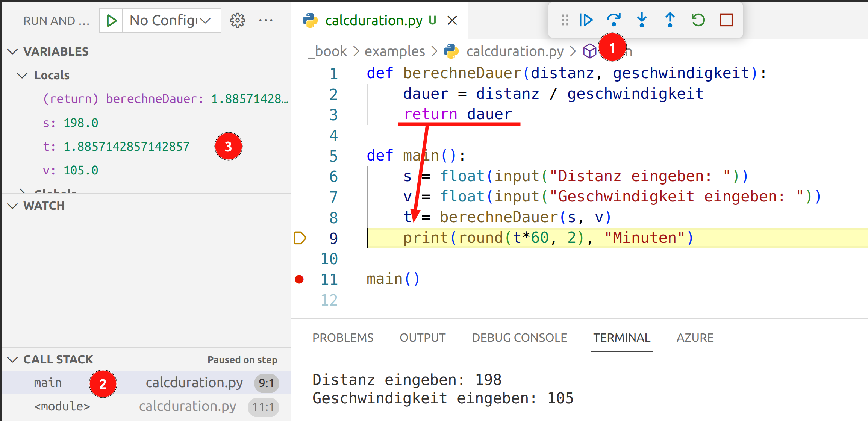The width and height of the screenshot is (868, 421).
Task: Expand the Globals scope
Action: 23,191
